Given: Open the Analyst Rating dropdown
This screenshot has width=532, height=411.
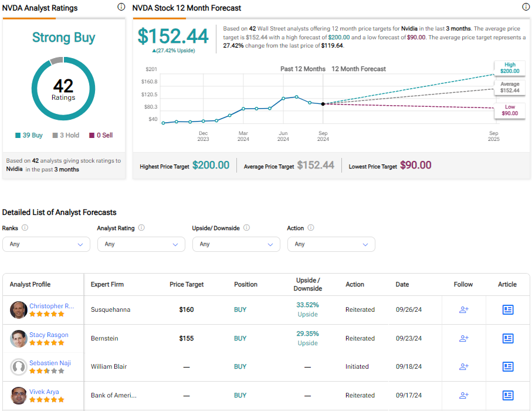Looking at the screenshot, I should tap(141, 244).
